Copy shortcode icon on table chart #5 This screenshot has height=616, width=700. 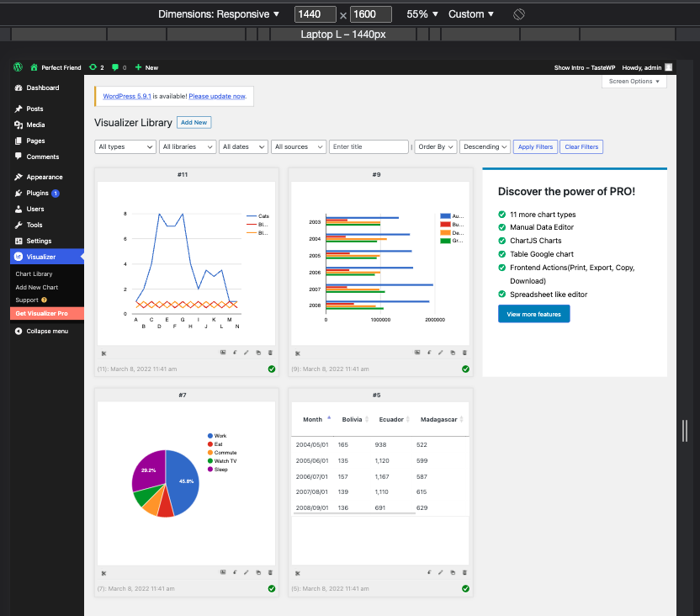point(297,573)
